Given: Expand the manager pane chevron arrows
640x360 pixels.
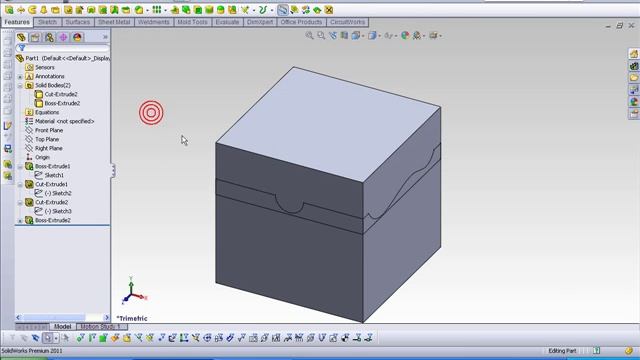Looking at the screenshot, I should coord(105,37).
